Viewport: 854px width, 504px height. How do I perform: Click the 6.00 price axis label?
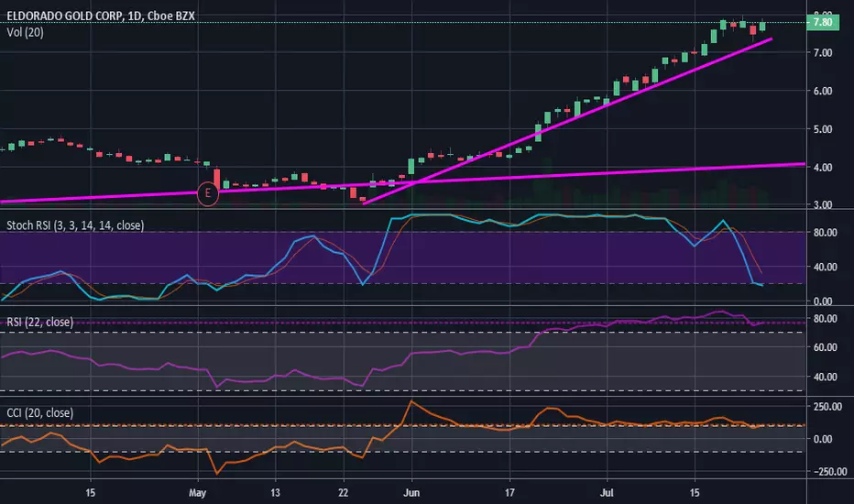[x=823, y=91]
